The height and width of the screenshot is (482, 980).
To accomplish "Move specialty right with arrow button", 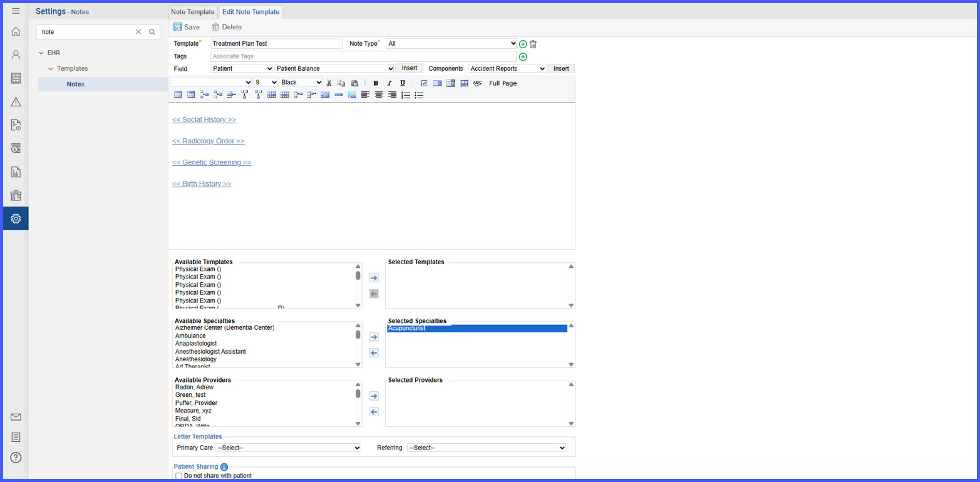I will tap(374, 337).
